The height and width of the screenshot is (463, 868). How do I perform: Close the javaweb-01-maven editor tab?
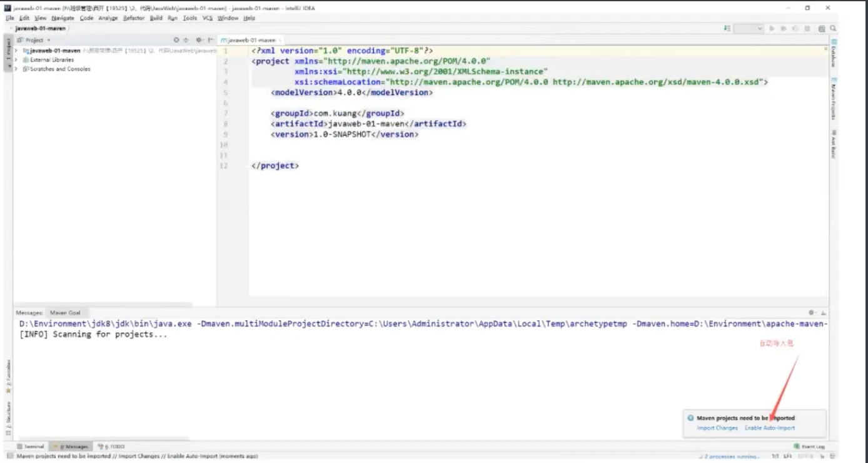(281, 40)
